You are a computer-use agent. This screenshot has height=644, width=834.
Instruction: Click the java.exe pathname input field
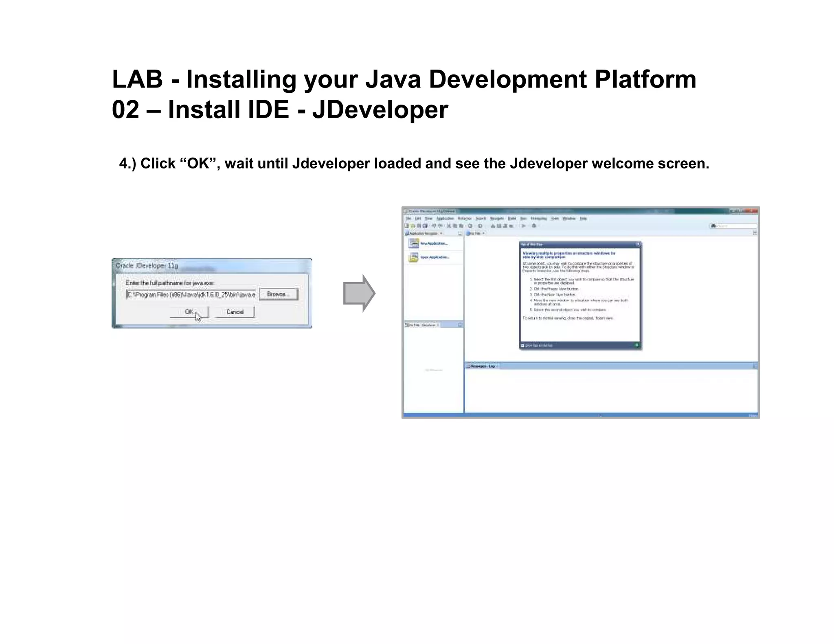191,294
